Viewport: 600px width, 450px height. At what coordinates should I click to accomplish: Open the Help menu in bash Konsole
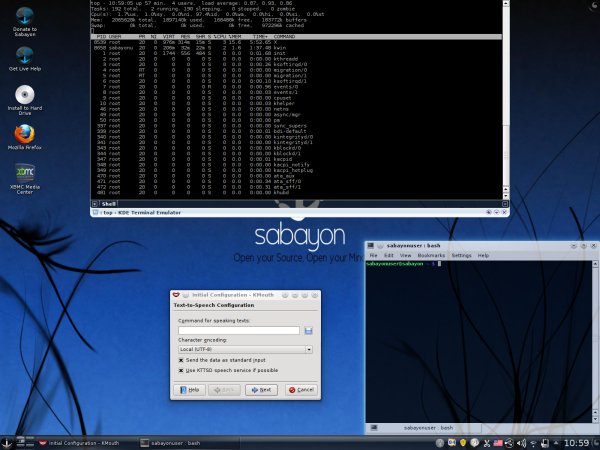(483, 255)
